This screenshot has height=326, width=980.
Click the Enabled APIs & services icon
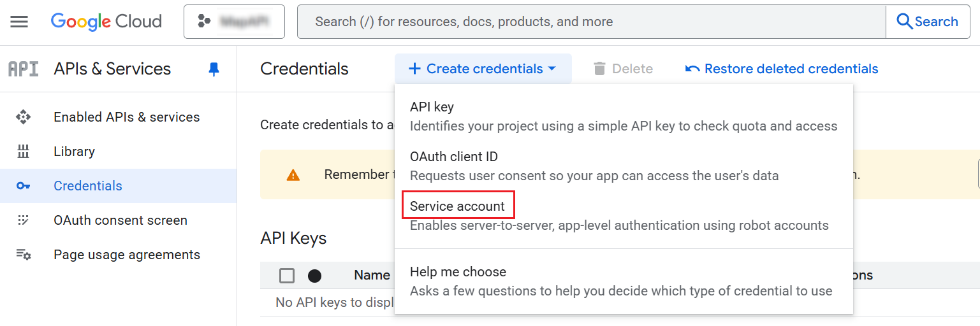pyautogui.click(x=24, y=117)
